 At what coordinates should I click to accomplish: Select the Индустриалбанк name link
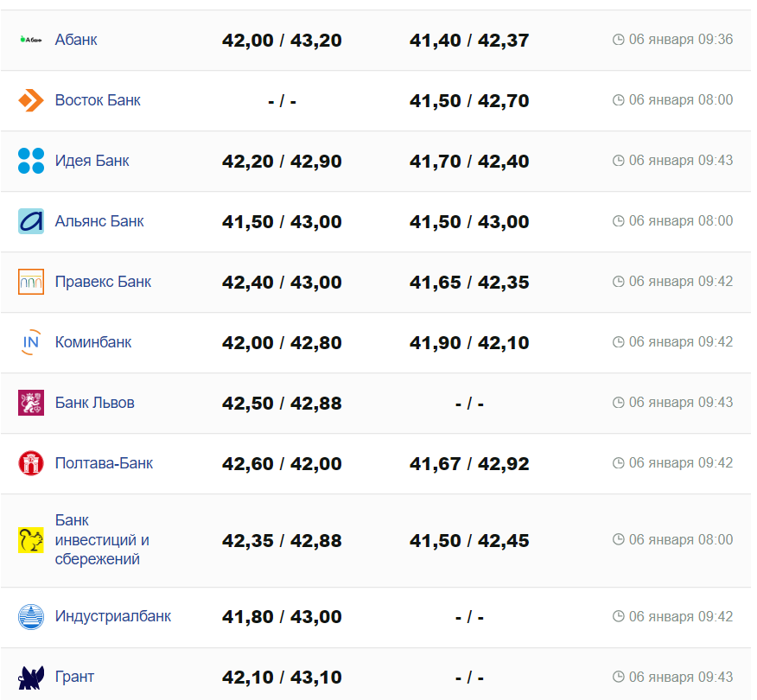(x=113, y=616)
